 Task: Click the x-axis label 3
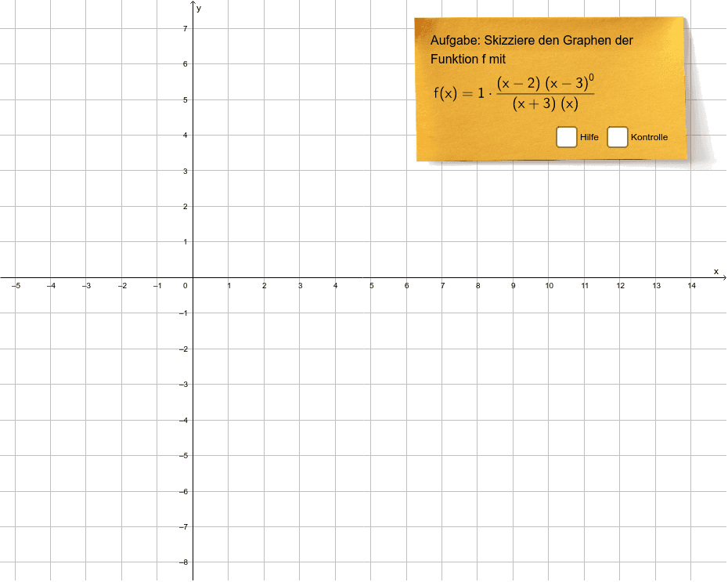pos(300,286)
